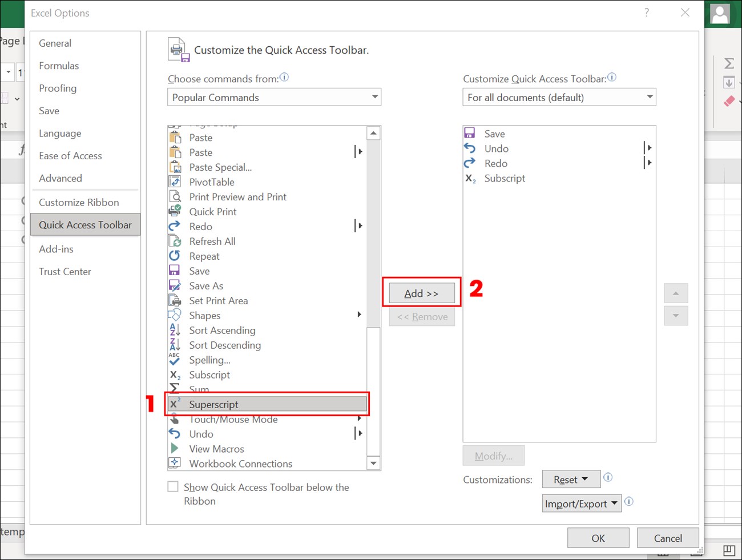The image size is (742, 560).
Task: Click the Subscript icon in commands list
Action: pyautogui.click(x=175, y=375)
